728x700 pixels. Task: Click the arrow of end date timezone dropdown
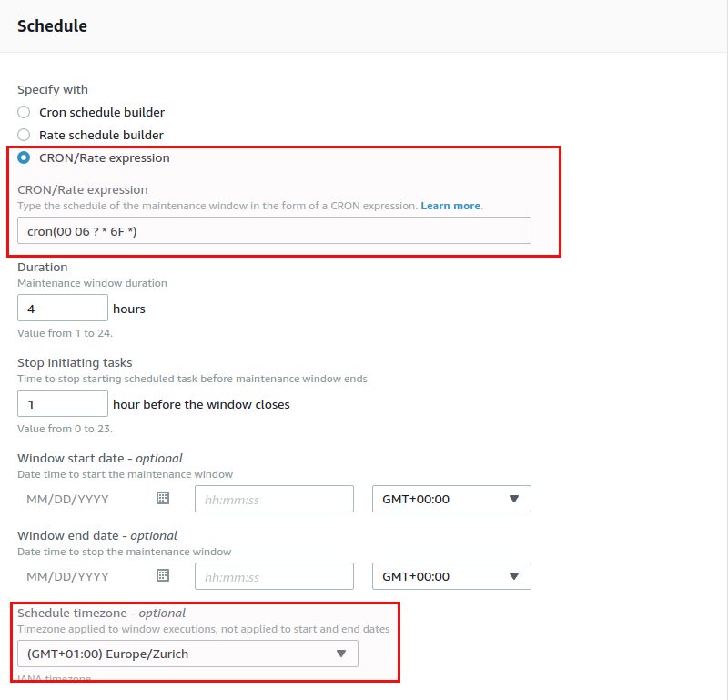(x=513, y=576)
